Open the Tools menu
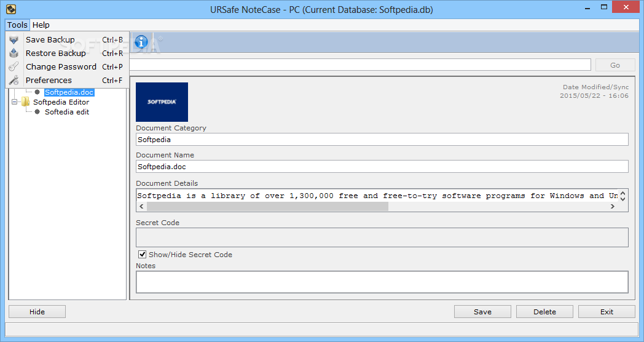644x342 pixels. [x=17, y=25]
